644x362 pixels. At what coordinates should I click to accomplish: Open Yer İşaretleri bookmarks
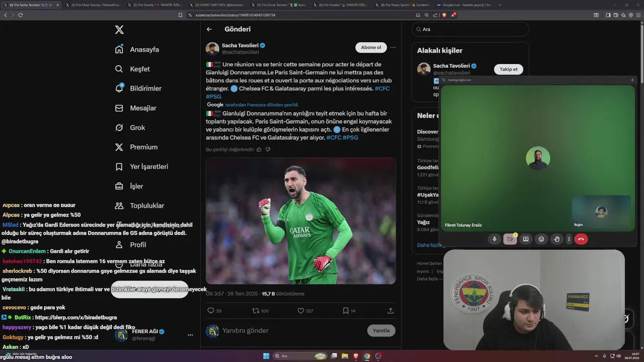tap(141, 166)
